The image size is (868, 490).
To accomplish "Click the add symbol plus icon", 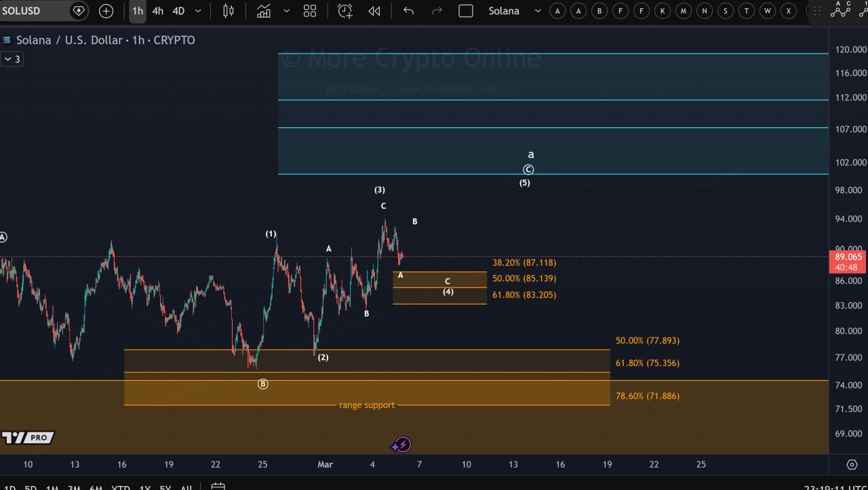I will [106, 11].
